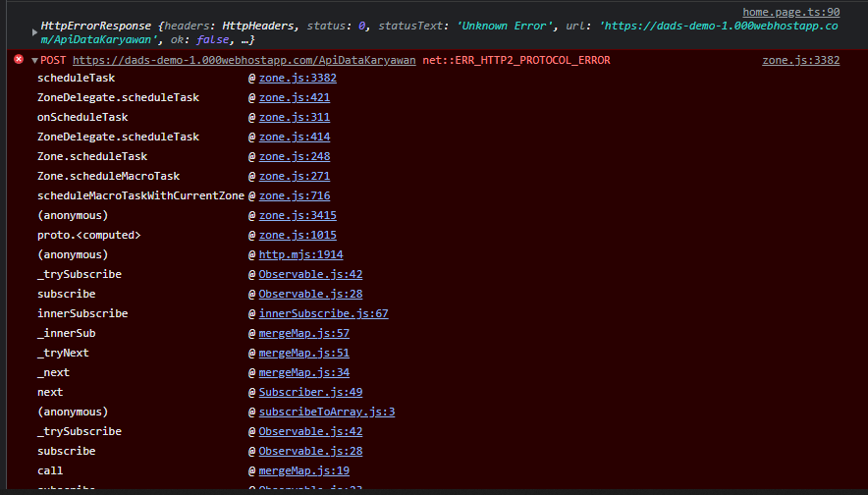Click the _tryNext function name
868x495 pixels.
(x=63, y=354)
